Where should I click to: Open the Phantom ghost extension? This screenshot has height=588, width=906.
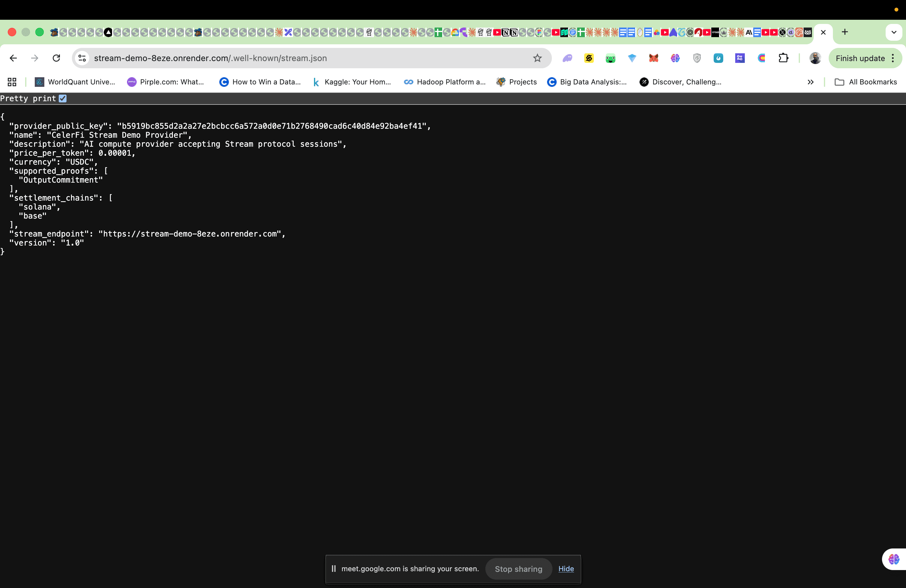[x=567, y=58]
